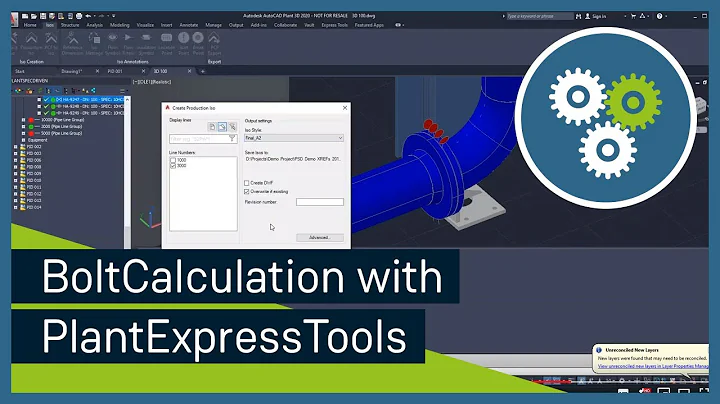The width and height of the screenshot is (720, 404).
Task: Select the Iso Message ribbon tool
Action: coord(94,44)
